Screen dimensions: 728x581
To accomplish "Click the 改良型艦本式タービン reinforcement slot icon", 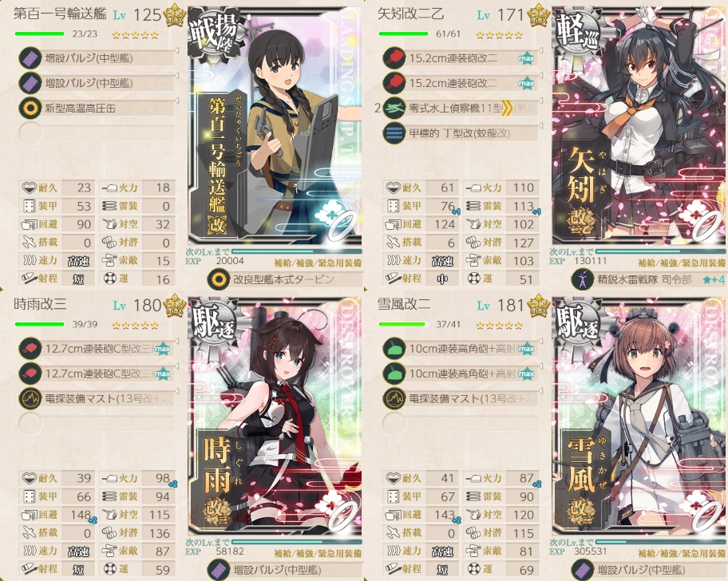I will 219,279.
